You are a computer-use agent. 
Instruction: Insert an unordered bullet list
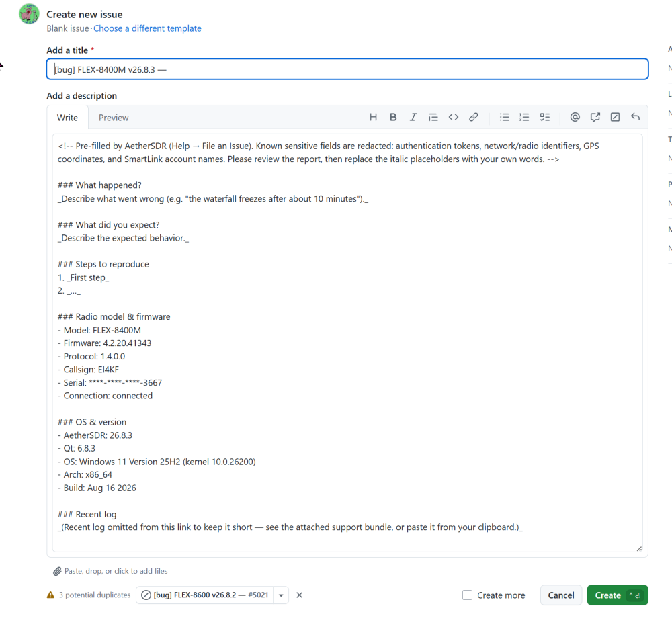click(505, 117)
